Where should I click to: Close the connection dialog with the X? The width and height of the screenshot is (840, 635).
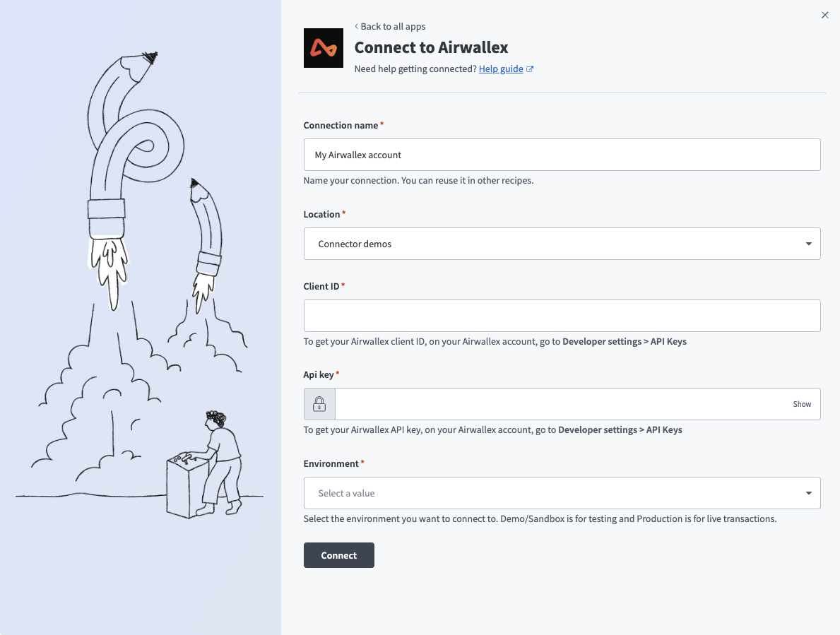click(824, 15)
